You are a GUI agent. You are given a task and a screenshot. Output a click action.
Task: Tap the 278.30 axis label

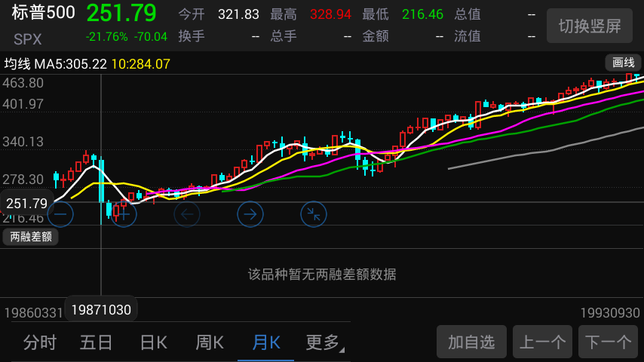(23, 179)
